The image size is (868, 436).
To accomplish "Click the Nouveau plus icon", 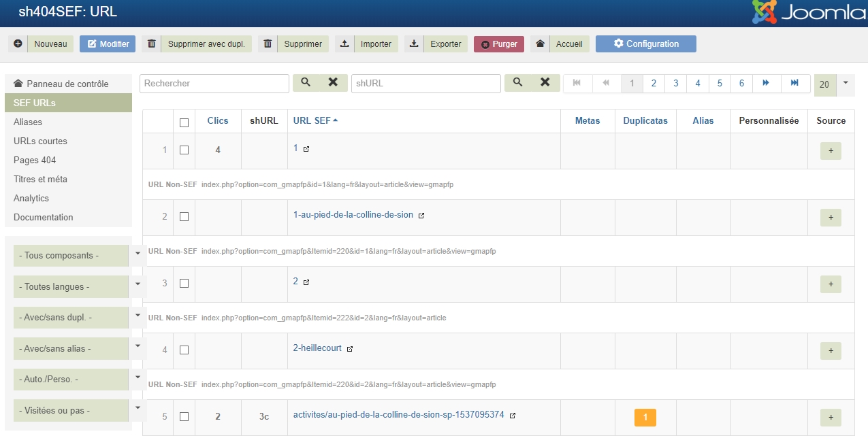I will 18,44.
